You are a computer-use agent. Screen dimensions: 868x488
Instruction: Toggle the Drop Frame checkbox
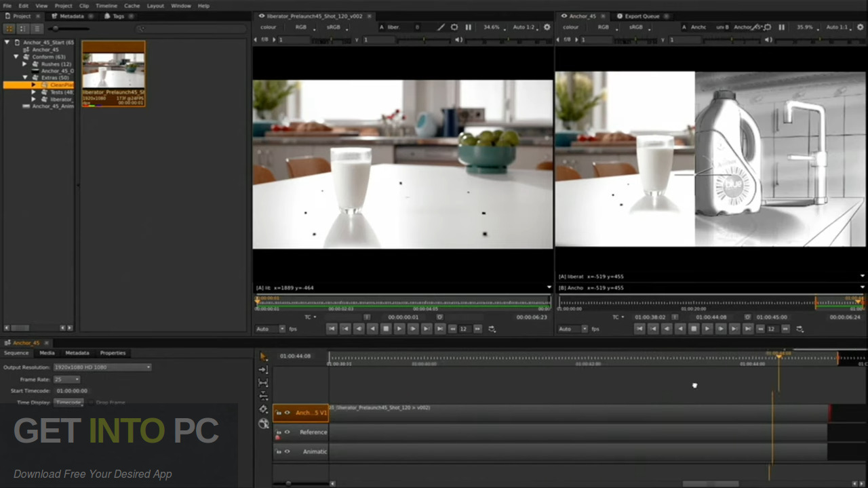[90, 403]
